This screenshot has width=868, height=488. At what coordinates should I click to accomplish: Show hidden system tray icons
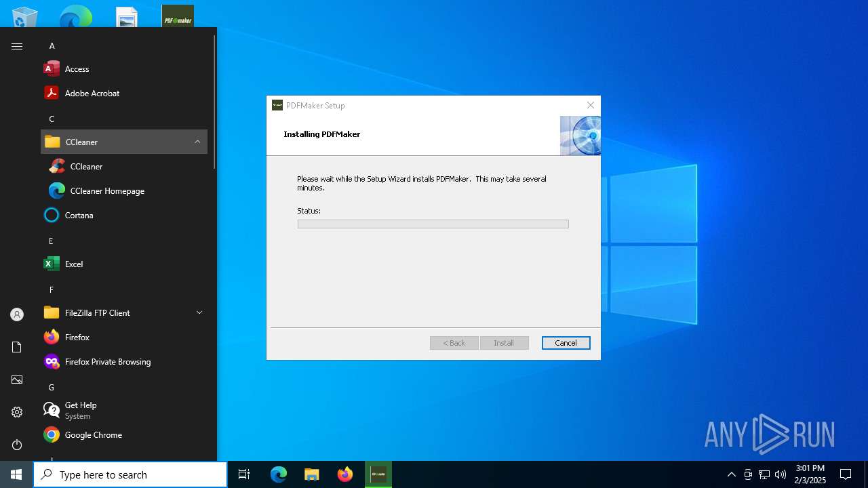[731, 474]
